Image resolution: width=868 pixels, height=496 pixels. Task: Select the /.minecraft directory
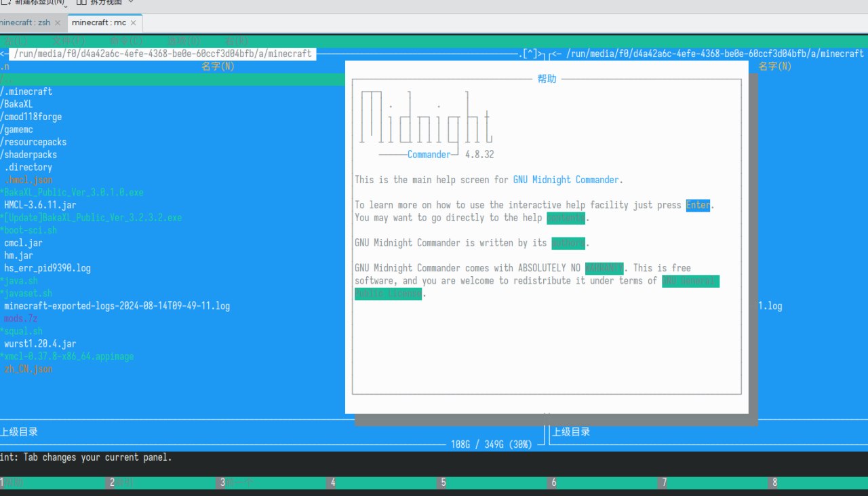pos(27,92)
